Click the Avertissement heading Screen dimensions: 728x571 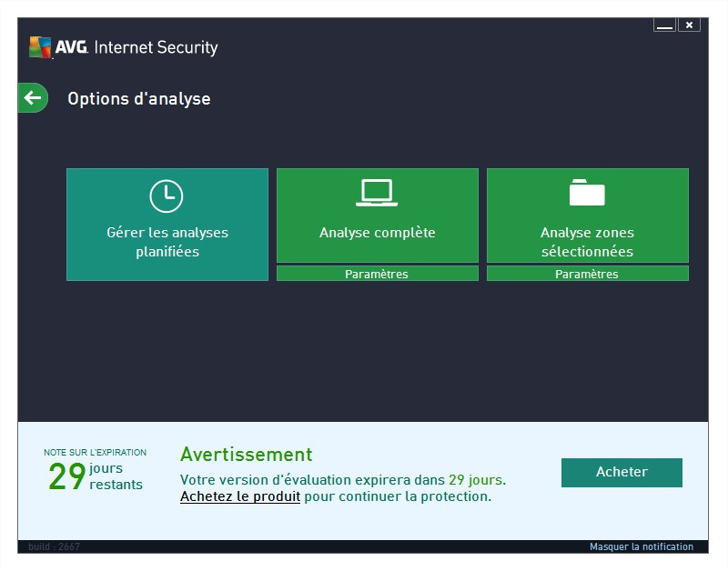pyautogui.click(x=246, y=455)
